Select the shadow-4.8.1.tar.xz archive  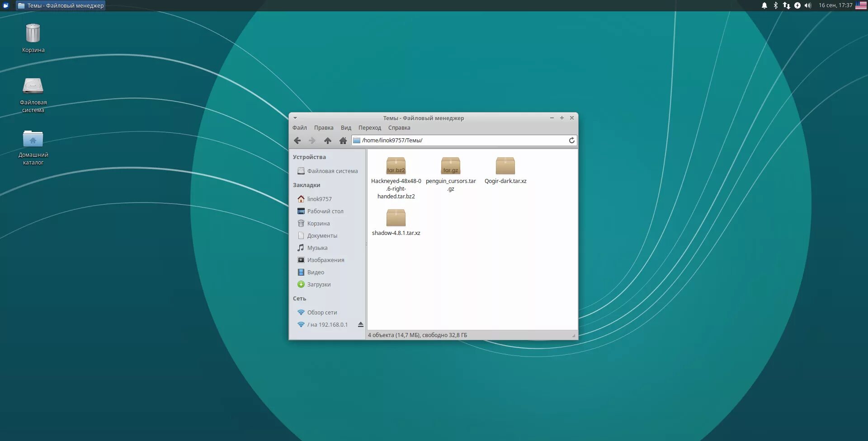coord(396,218)
